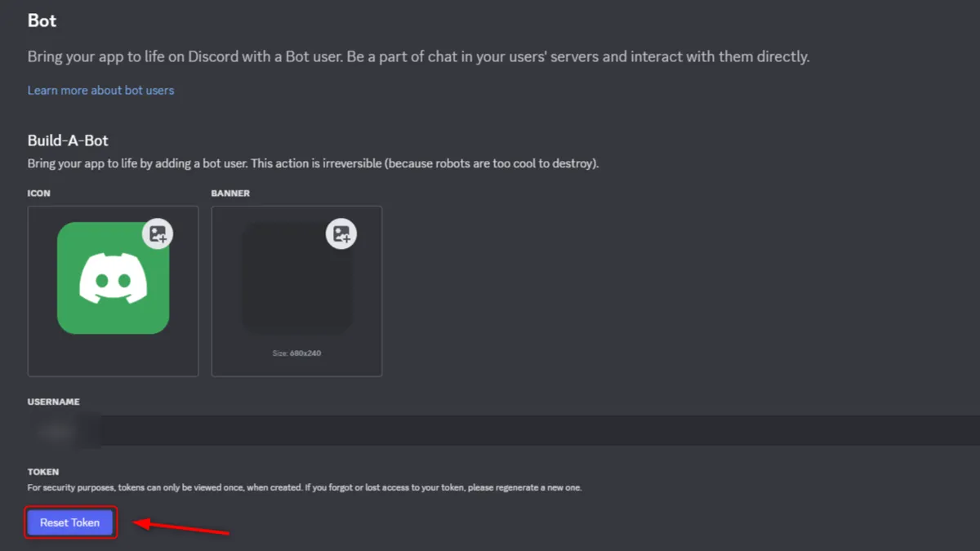Click the TOKEN section label
980x551 pixels.
pyautogui.click(x=43, y=472)
